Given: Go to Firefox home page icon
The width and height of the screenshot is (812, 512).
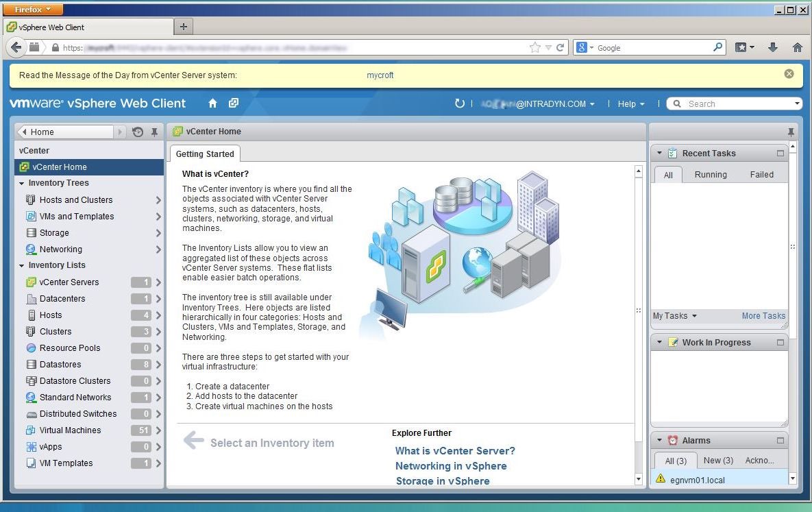Looking at the screenshot, I should (798, 48).
